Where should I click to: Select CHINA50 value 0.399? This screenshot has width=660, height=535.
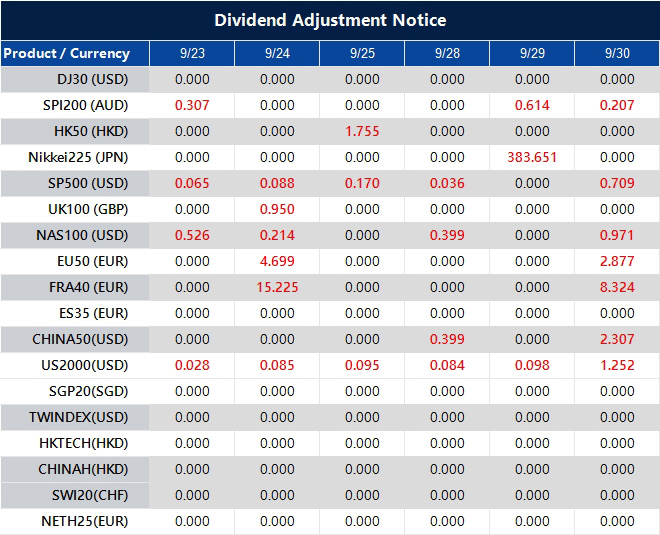coord(447,339)
